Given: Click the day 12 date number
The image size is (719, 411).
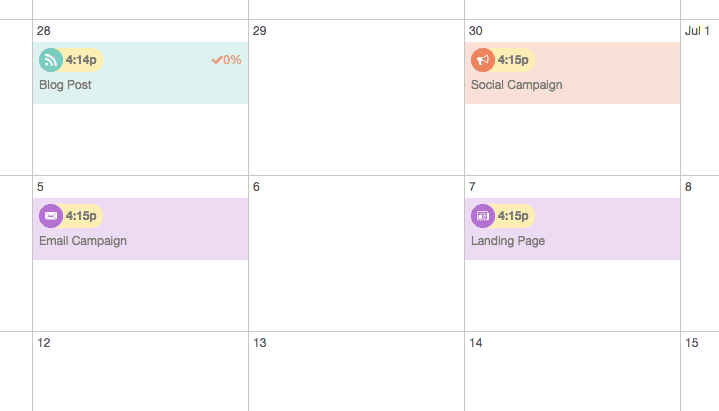Looking at the screenshot, I should coord(44,343).
